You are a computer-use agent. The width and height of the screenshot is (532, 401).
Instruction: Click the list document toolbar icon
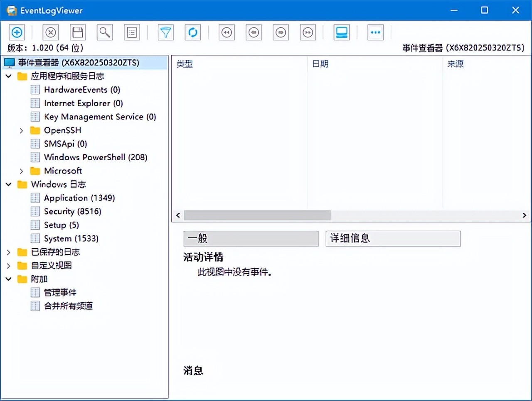[132, 32]
